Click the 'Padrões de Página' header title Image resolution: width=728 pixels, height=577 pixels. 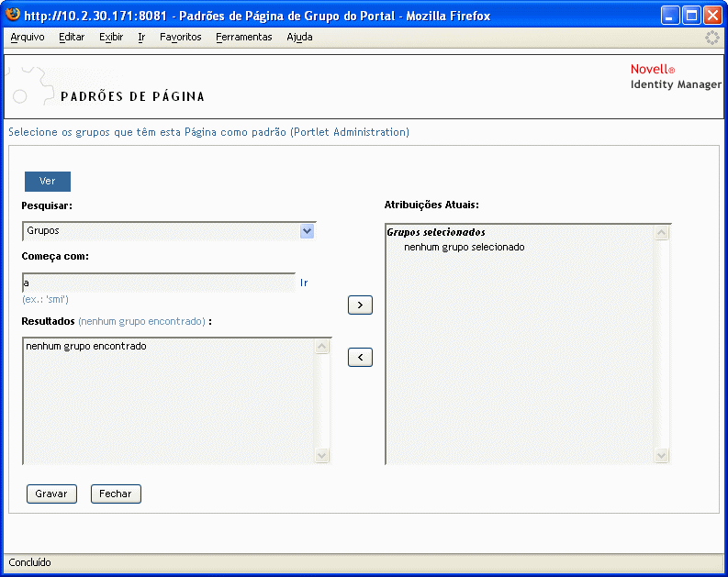point(132,96)
